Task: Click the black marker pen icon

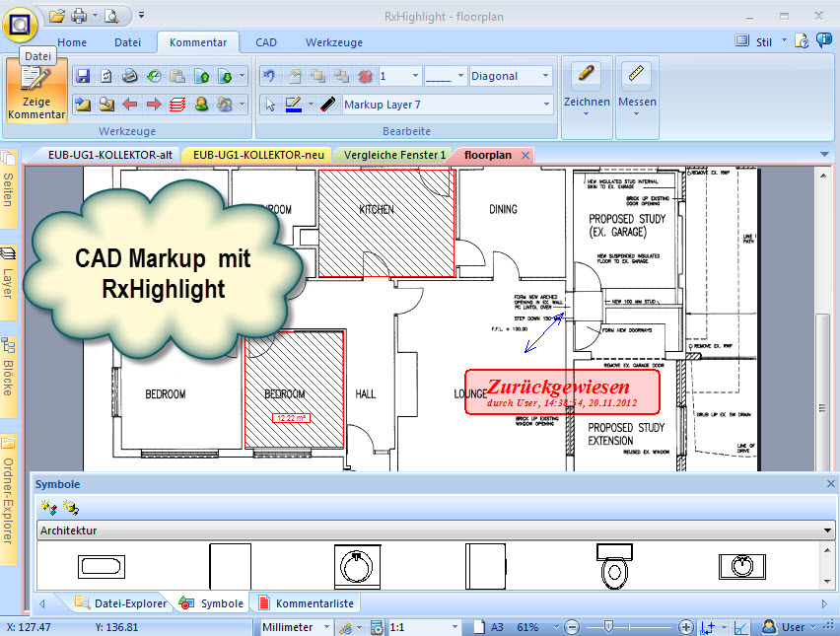Action: 327,104
